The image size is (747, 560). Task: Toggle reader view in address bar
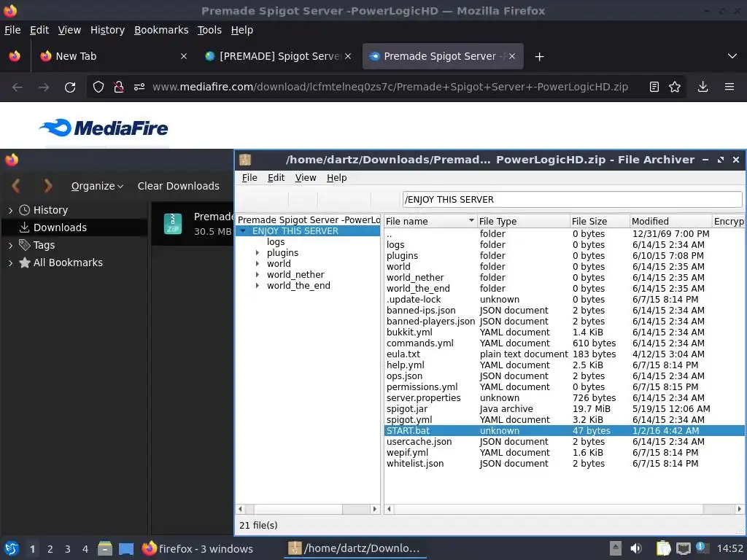click(x=654, y=87)
